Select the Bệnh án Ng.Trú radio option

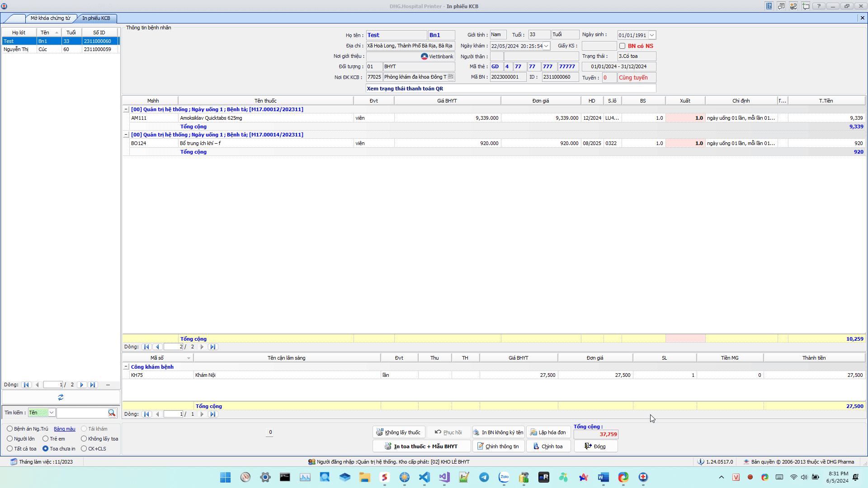point(10,429)
